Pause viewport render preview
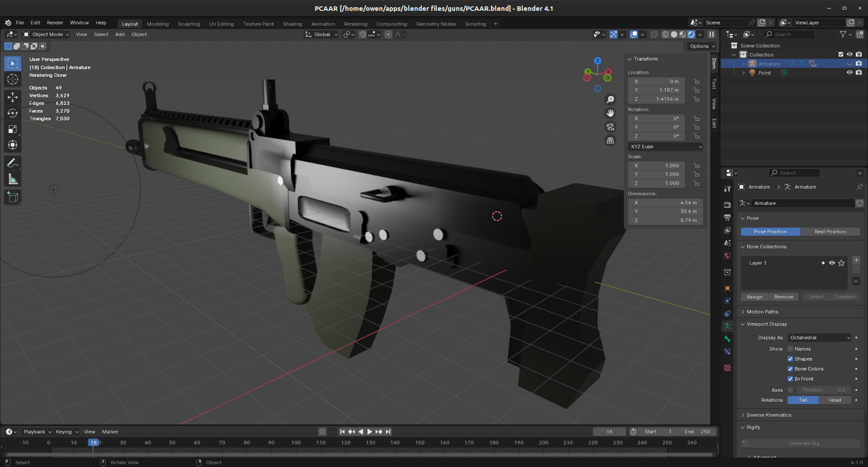 (712, 34)
